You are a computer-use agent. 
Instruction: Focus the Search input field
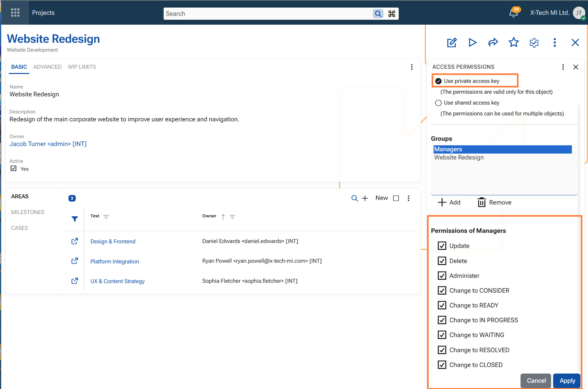(x=268, y=13)
